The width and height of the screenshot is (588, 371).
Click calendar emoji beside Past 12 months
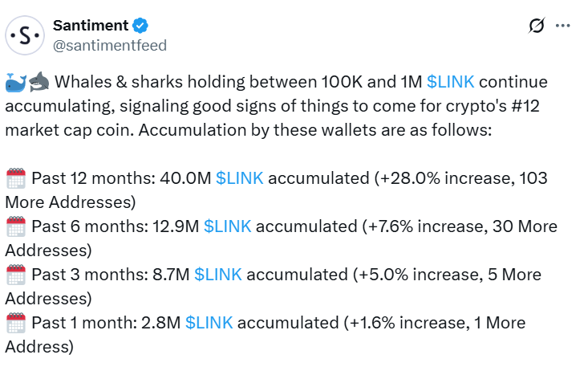[15, 178]
